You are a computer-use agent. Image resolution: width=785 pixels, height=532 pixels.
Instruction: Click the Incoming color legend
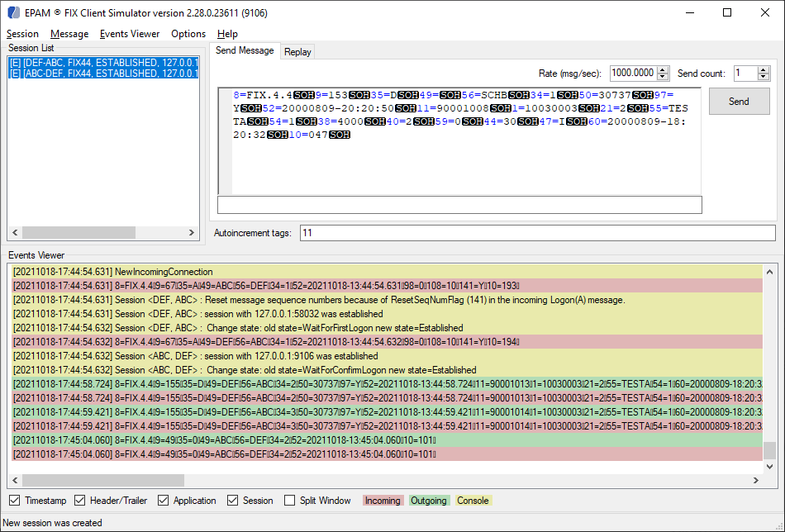coord(383,501)
